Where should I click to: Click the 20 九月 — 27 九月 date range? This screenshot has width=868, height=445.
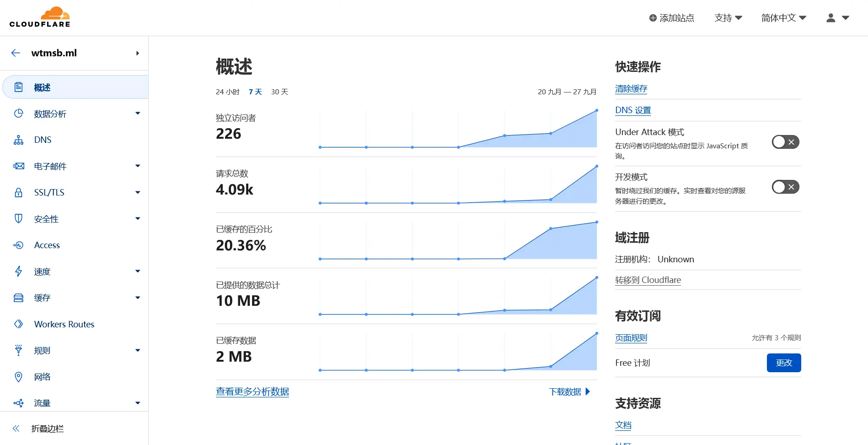click(x=567, y=92)
